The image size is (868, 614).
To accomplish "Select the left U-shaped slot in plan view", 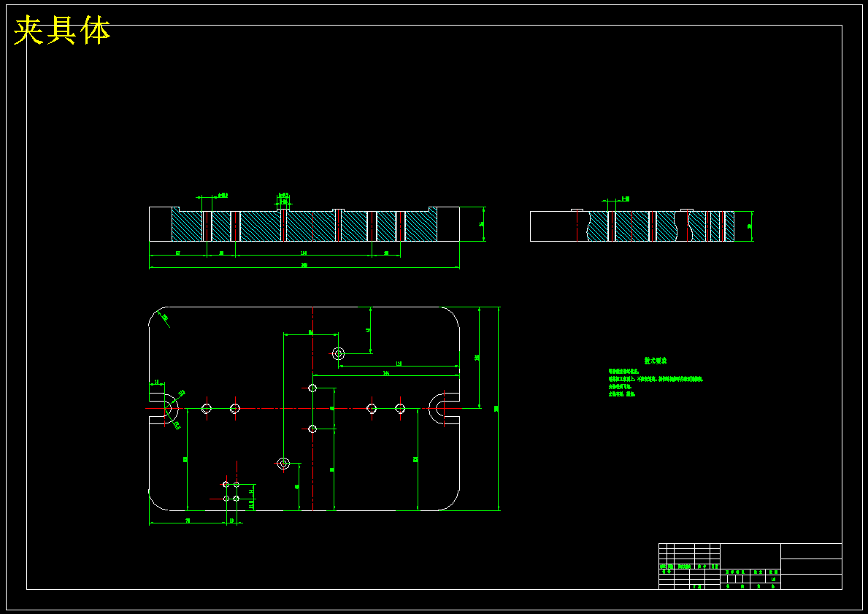I will tap(164, 409).
